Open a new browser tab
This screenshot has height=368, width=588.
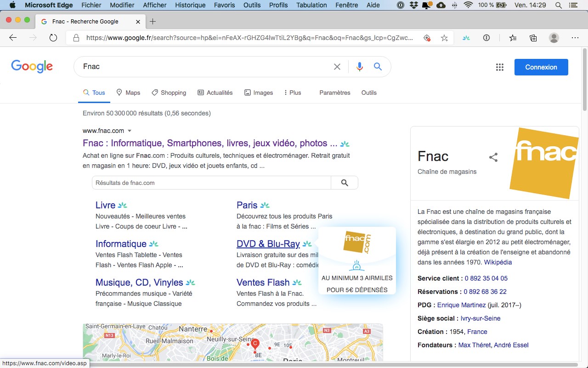click(x=153, y=22)
